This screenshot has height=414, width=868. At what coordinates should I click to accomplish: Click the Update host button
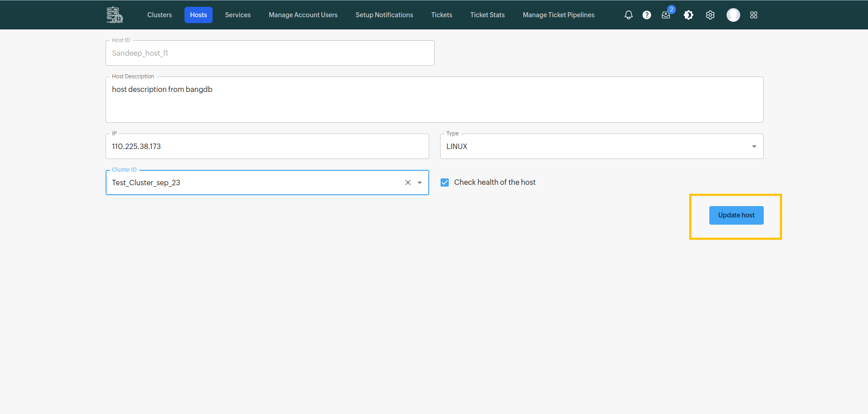click(737, 215)
